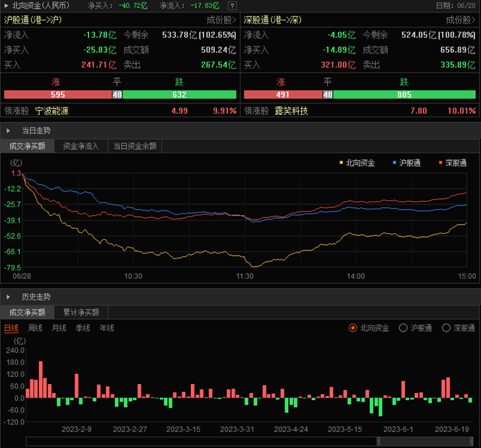Click the red 深股通 legend marker

(x=440, y=163)
